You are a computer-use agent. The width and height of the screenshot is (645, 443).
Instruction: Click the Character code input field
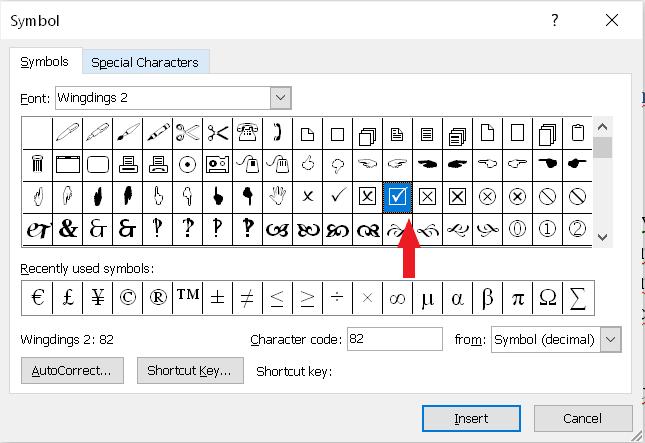click(x=394, y=339)
